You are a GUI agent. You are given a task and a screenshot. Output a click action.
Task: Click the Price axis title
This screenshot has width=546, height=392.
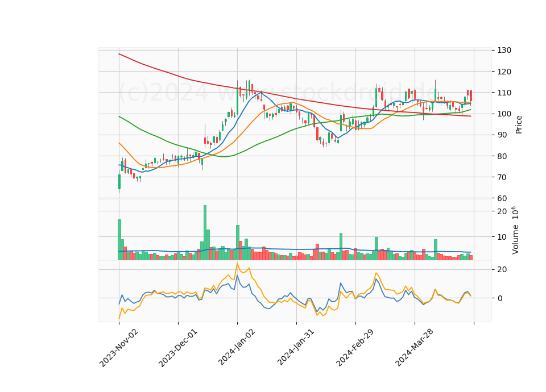519,124
